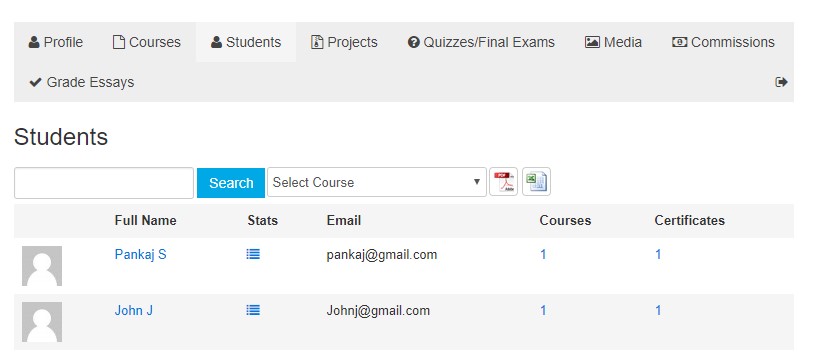The height and width of the screenshot is (363, 814).
Task: Open Quizzes/Final Exams tab
Action: pyautogui.click(x=481, y=42)
